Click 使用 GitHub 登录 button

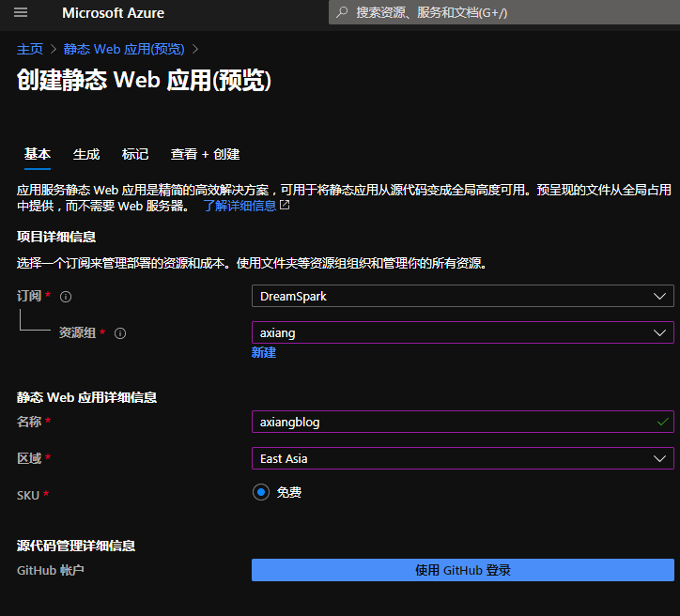[x=463, y=570]
